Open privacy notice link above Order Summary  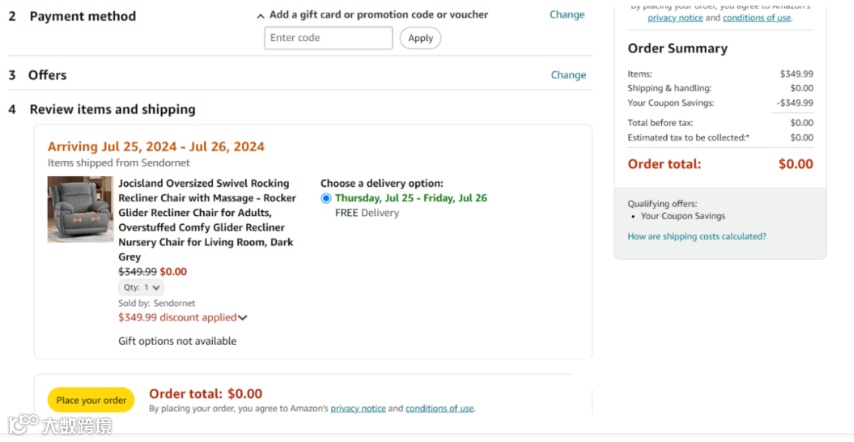(675, 18)
